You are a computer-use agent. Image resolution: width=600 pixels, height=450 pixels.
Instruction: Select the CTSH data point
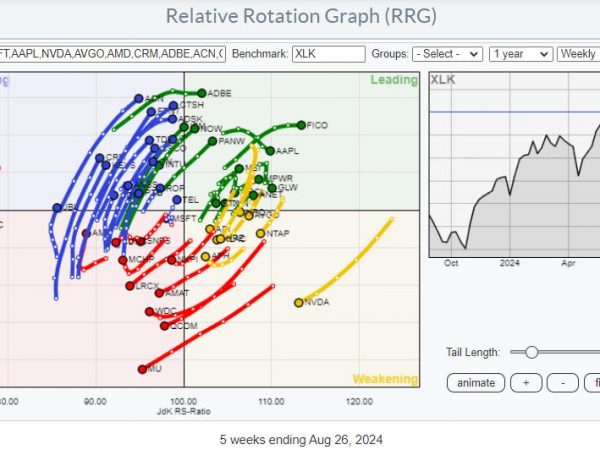pos(173,105)
